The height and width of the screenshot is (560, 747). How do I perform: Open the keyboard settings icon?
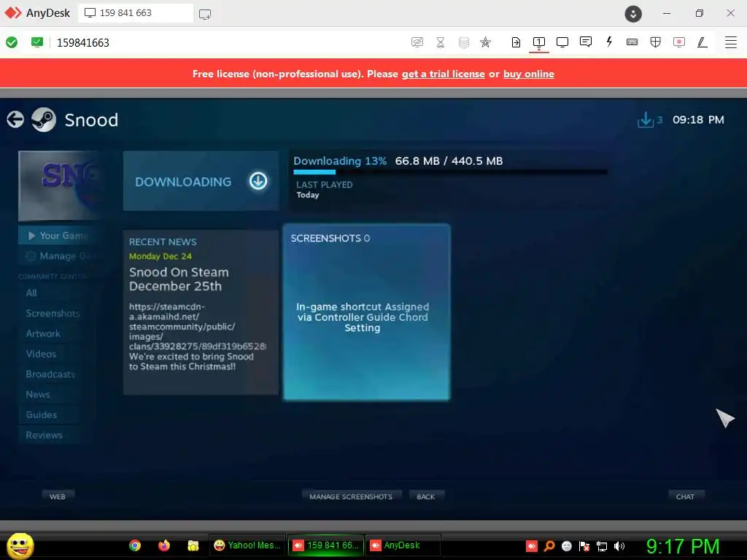[632, 42]
